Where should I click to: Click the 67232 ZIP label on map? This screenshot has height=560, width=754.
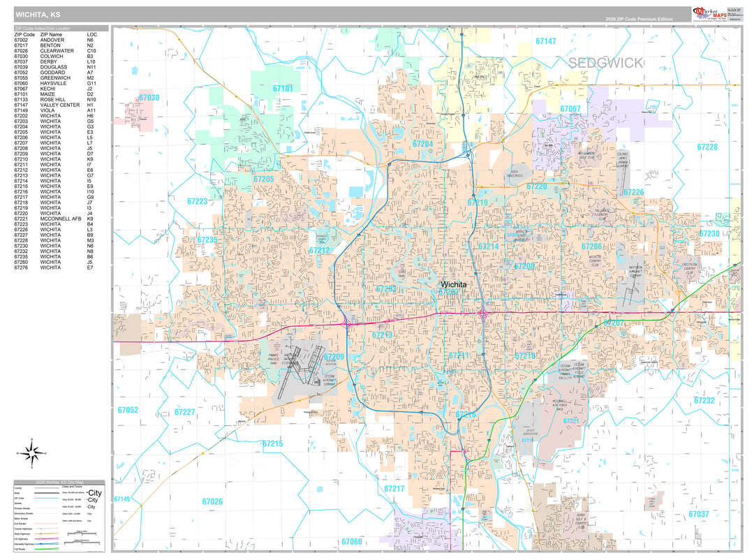(704, 400)
